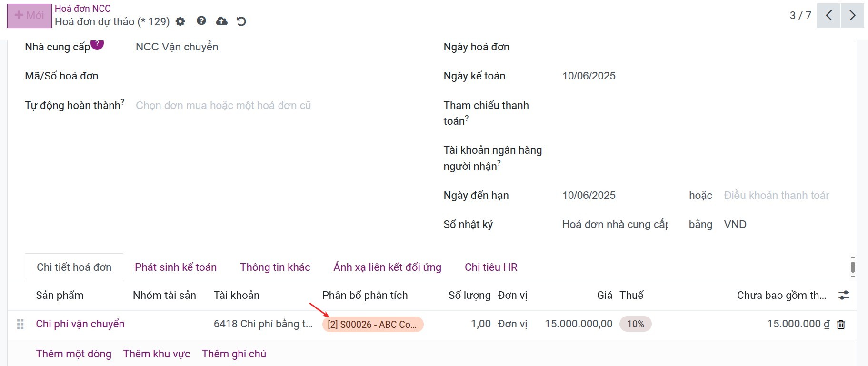Open the Ánh xạ liên kết đối ứng tab
868x366 pixels.
388,267
